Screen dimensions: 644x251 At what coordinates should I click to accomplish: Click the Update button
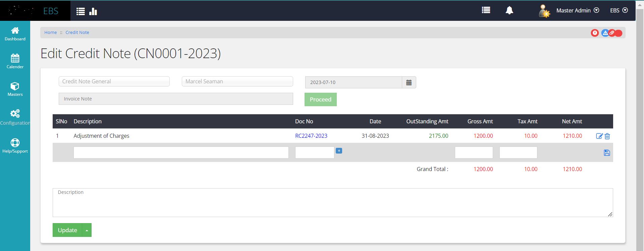pyautogui.click(x=67, y=230)
